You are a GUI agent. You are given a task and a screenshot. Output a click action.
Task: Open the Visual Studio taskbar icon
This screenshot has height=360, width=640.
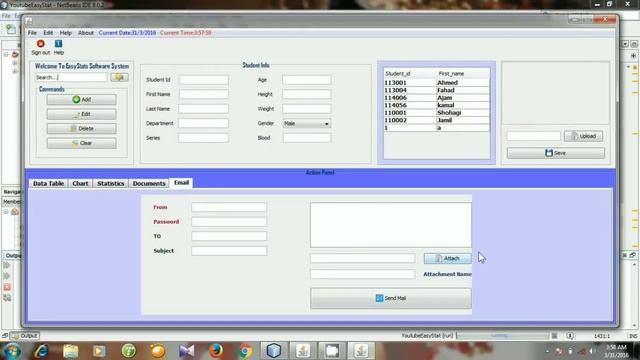[x=187, y=351]
